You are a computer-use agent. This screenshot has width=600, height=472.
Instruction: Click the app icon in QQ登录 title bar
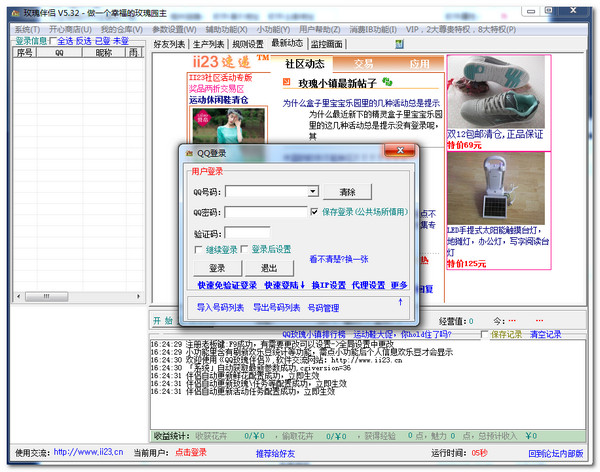(189, 153)
